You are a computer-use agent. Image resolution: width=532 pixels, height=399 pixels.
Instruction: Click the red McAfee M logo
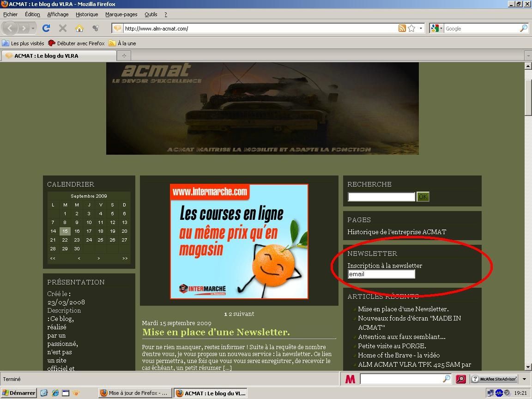pos(350,379)
